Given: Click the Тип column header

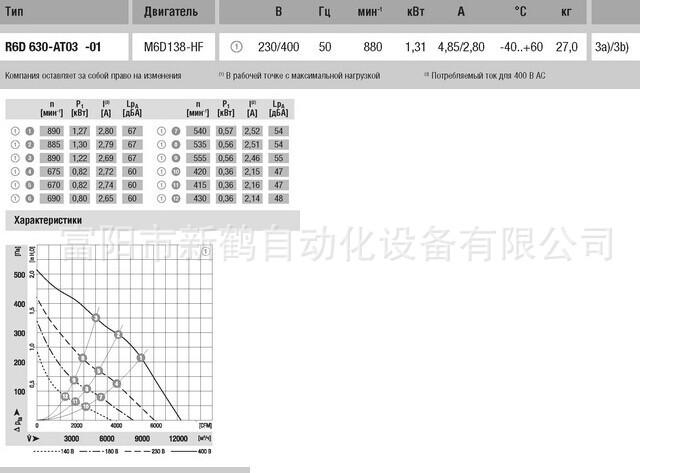Looking at the screenshot, I should pos(17,12).
